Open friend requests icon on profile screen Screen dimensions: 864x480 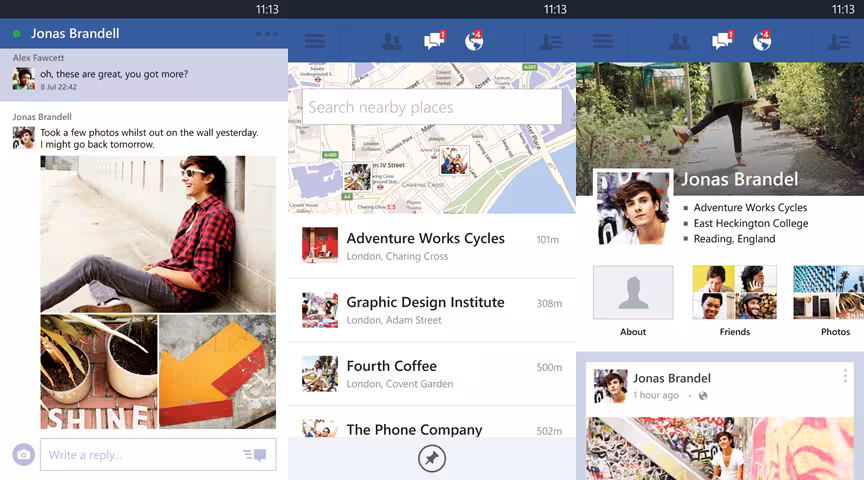[679, 42]
